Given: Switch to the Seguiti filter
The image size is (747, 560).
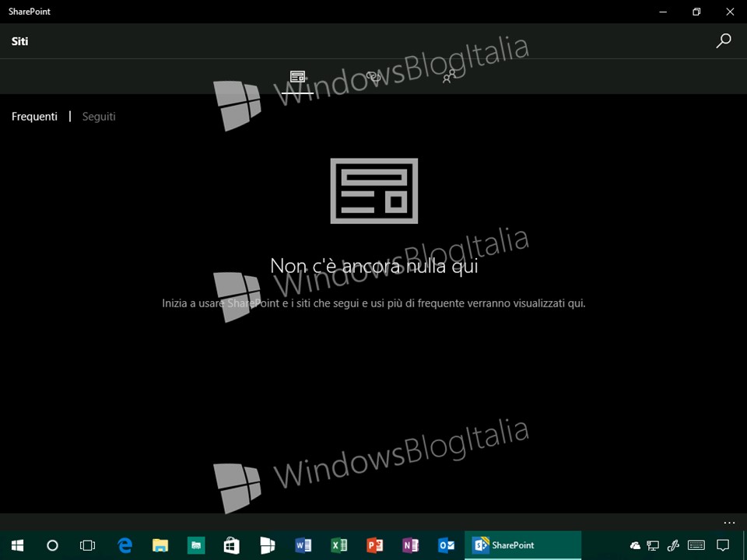Looking at the screenshot, I should tap(99, 117).
